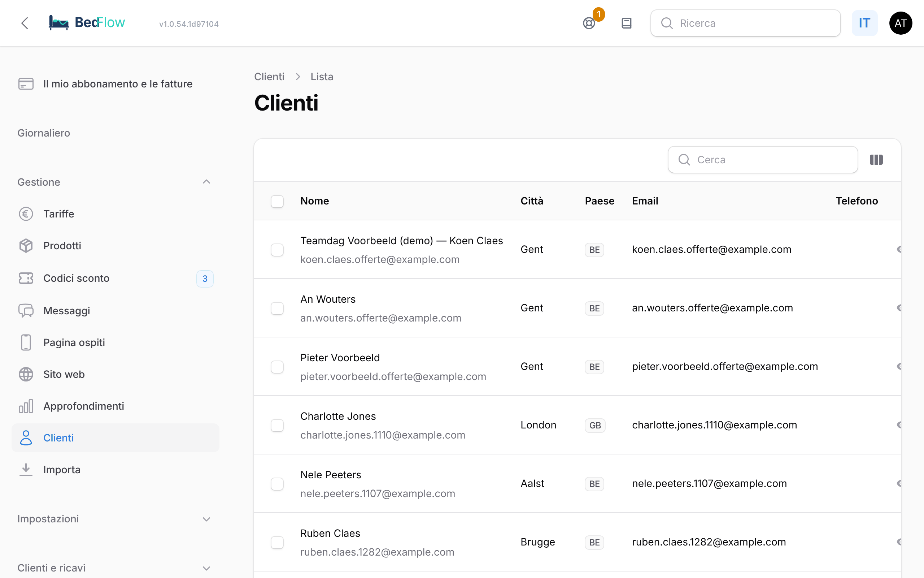Sort by the Nome column header
Image resolution: width=924 pixels, height=578 pixels.
click(315, 201)
